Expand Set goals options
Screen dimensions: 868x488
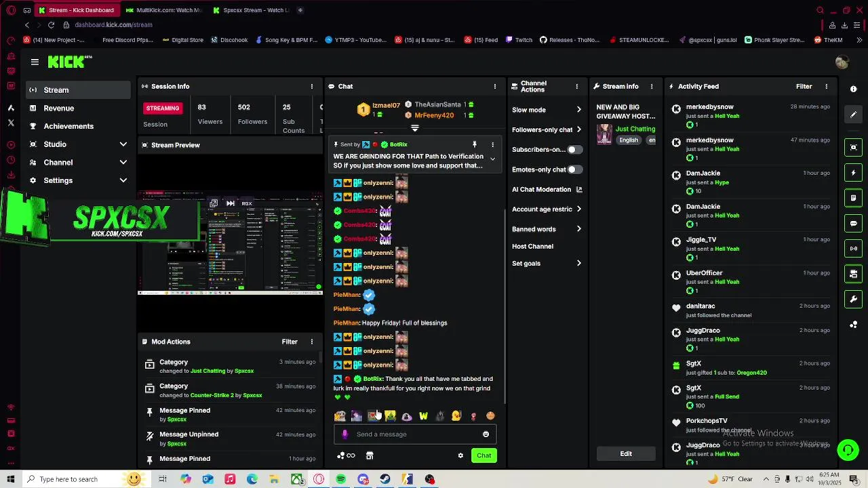[578, 264]
